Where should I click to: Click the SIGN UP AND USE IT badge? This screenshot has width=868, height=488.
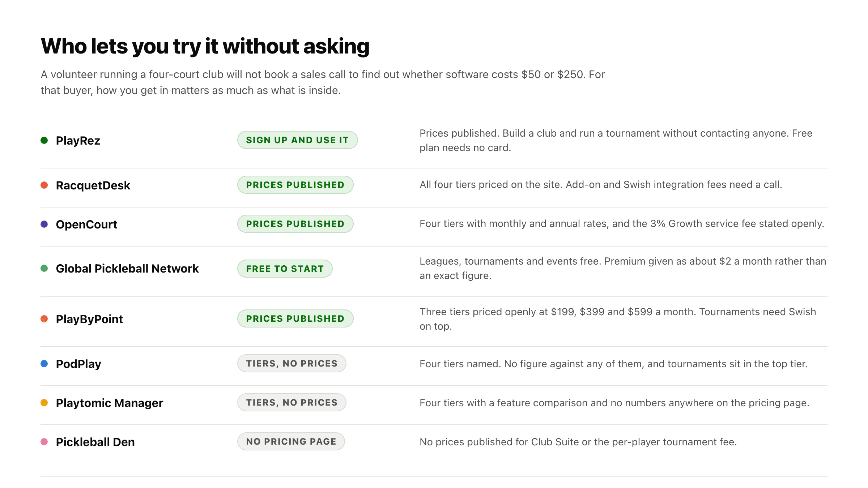pyautogui.click(x=297, y=140)
